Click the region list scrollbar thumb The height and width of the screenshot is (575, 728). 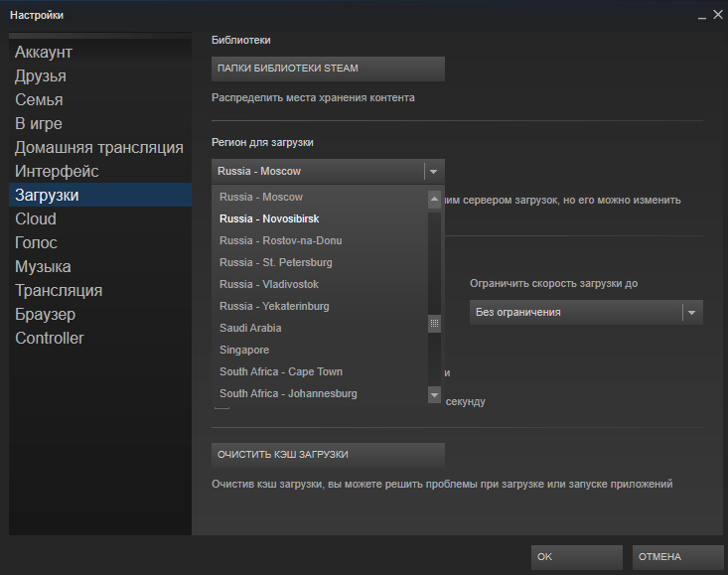[434, 324]
